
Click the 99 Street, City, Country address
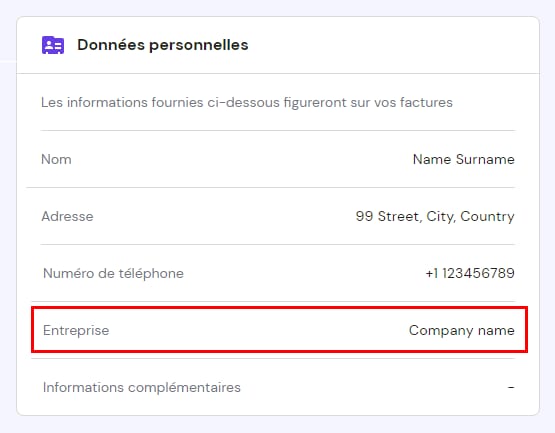click(x=435, y=216)
